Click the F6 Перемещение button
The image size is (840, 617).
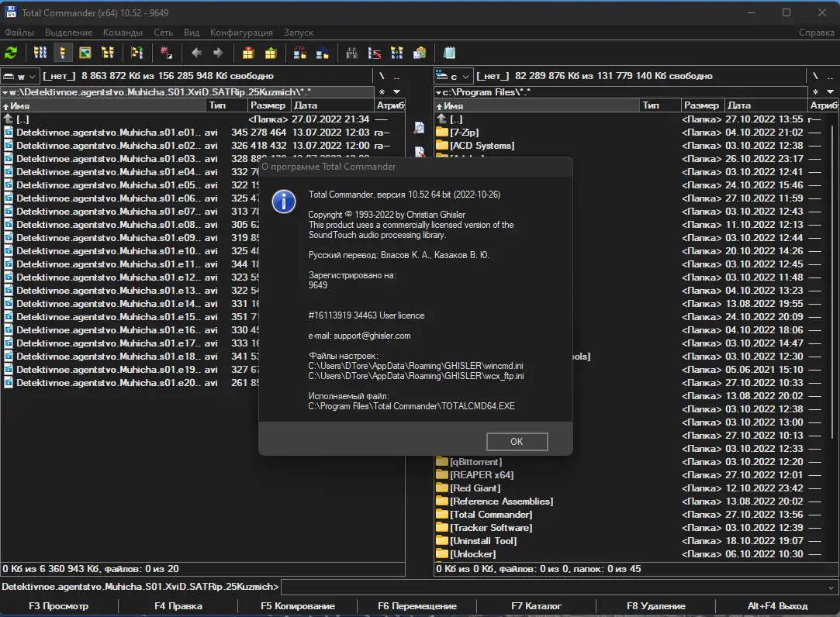click(x=417, y=605)
